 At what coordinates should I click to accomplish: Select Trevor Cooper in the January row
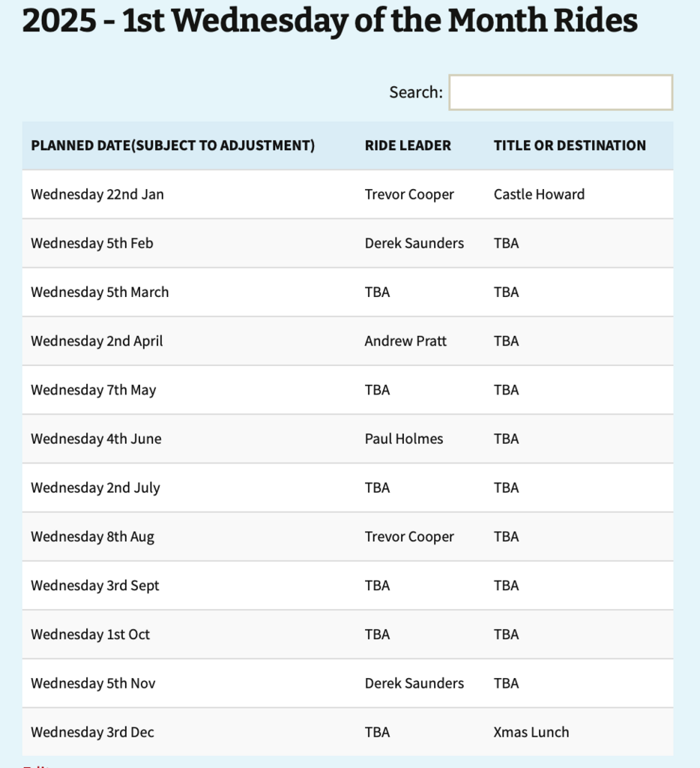point(409,194)
